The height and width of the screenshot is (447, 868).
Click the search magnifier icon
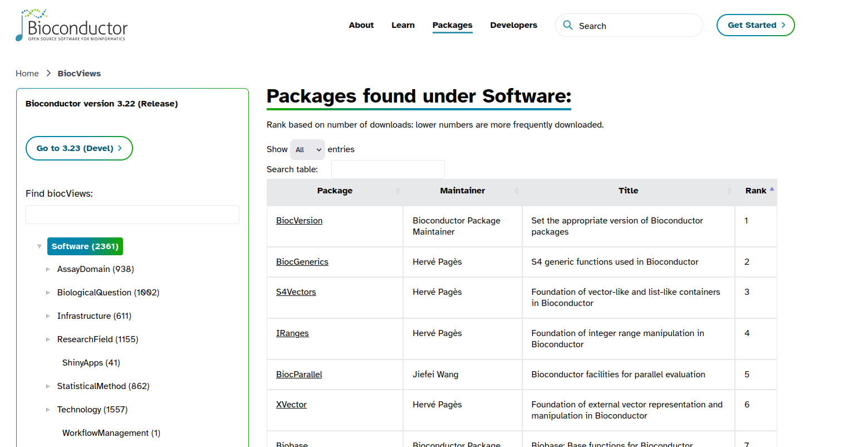pos(568,25)
